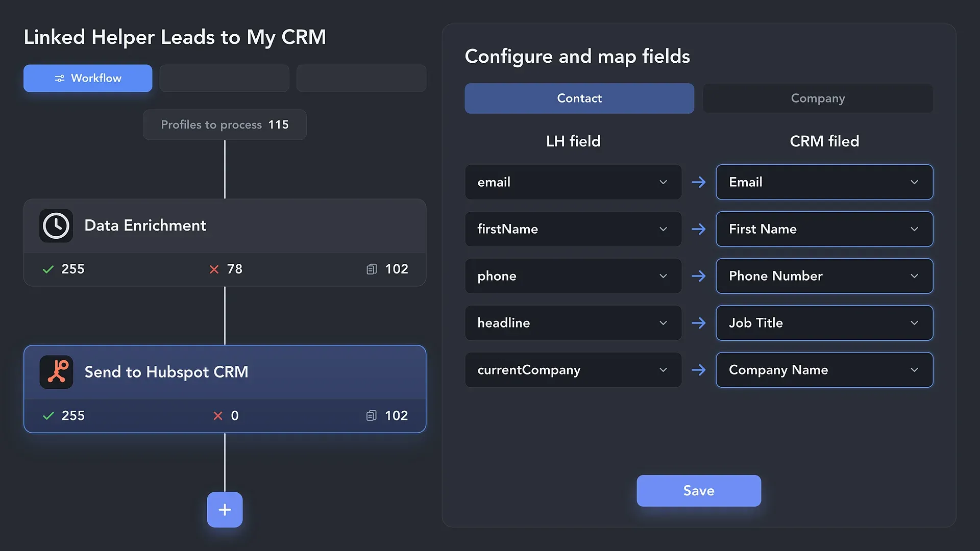Click arrow icon next to firstName field
This screenshot has height=551, width=980.
(699, 229)
